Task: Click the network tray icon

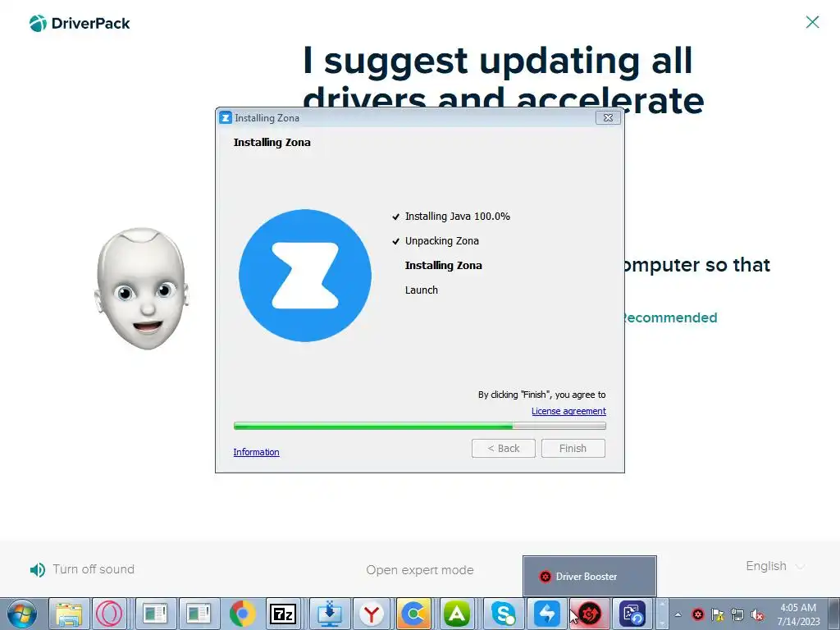Action: (x=737, y=614)
